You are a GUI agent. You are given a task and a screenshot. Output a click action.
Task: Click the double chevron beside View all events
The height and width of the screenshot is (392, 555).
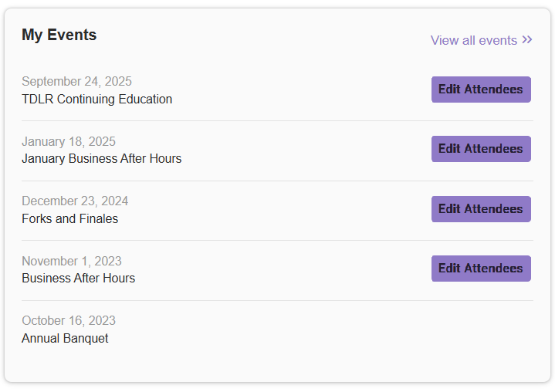[x=527, y=39]
